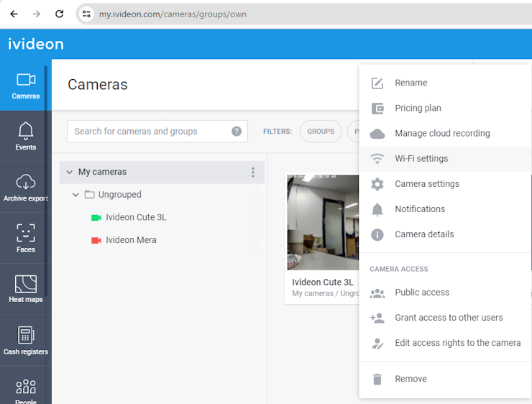The height and width of the screenshot is (404, 532).
Task: Click the info icon beside Camera details
Action: [x=377, y=235]
